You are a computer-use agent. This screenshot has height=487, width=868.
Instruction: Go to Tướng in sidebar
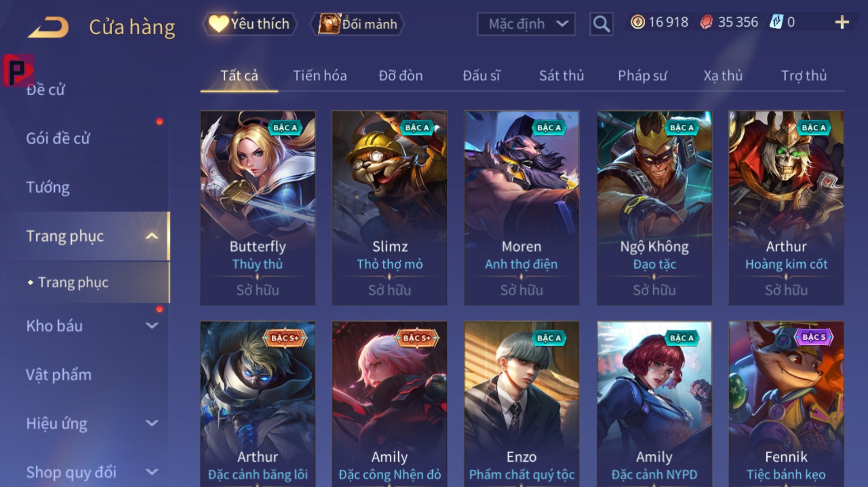pyautogui.click(x=48, y=187)
